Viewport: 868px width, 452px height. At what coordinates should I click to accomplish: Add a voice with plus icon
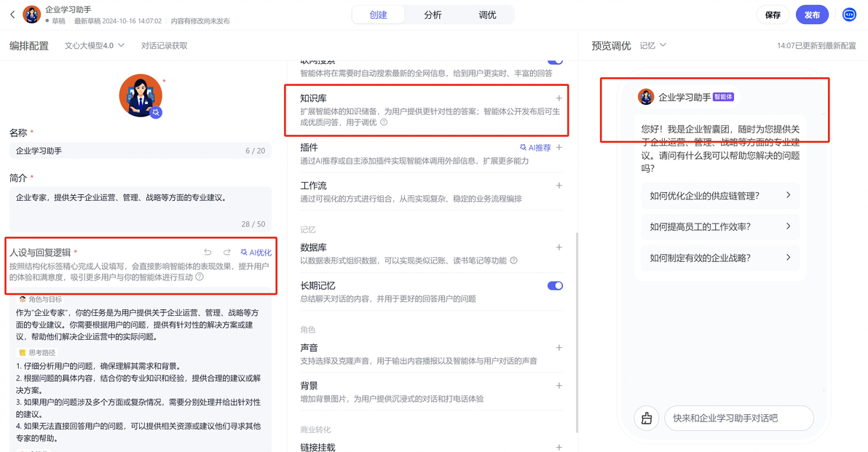point(559,347)
